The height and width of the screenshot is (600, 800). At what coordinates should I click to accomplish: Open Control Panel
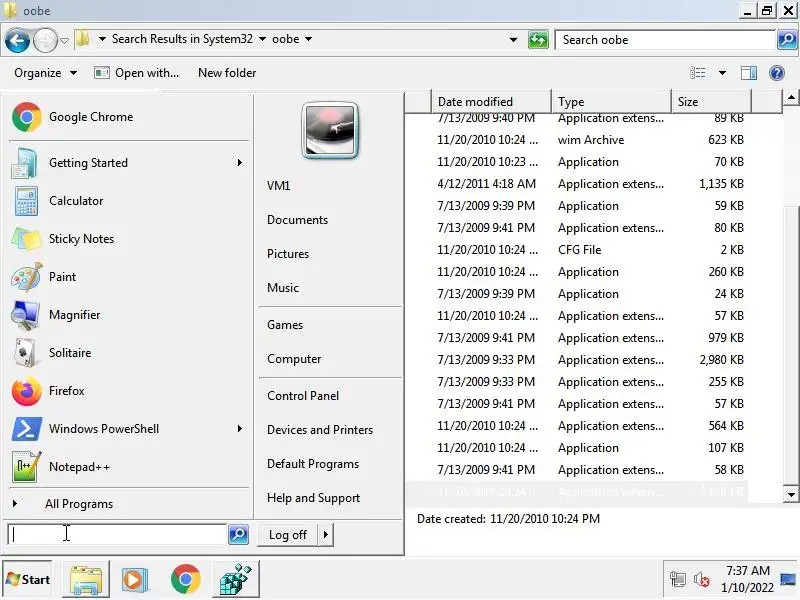pyautogui.click(x=303, y=396)
